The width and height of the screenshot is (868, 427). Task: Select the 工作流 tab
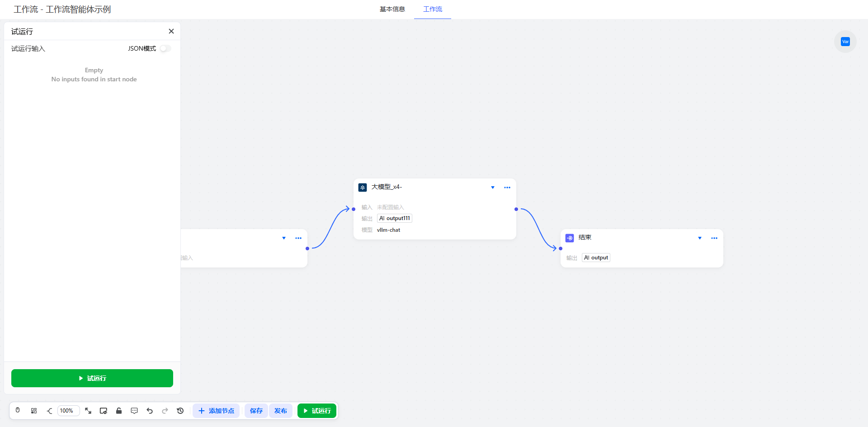tap(433, 9)
